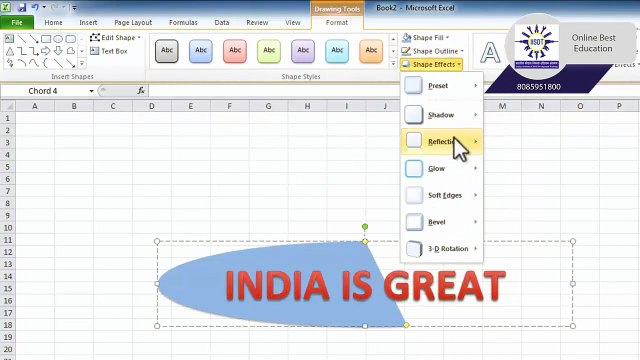The width and height of the screenshot is (640, 360).
Task: Click the Select All corner of the sheet
Action: point(8,106)
